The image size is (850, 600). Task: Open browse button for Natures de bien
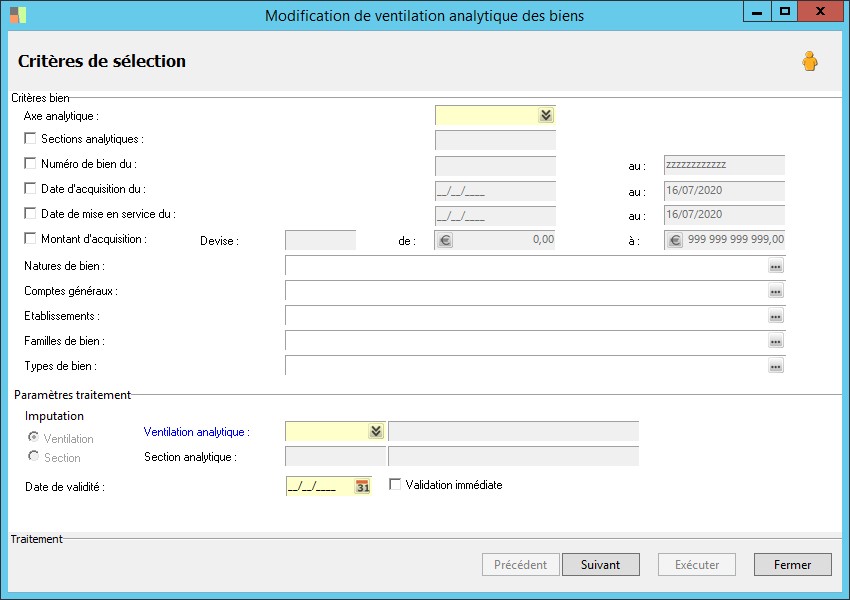[x=775, y=267]
